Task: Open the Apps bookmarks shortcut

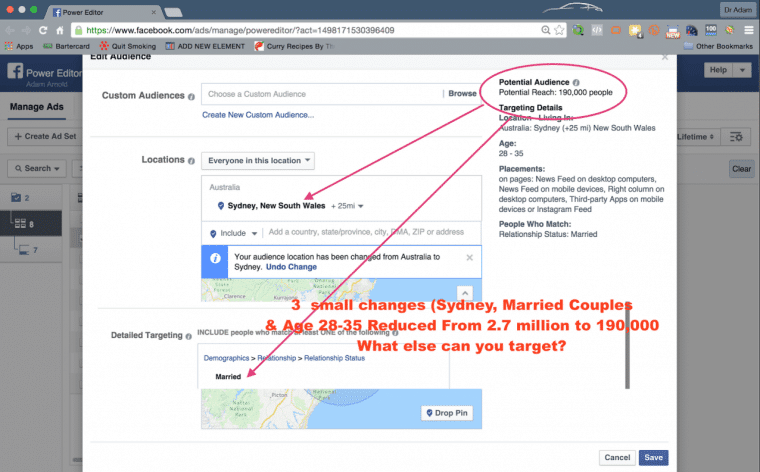Action: click(x=19, y=46)
